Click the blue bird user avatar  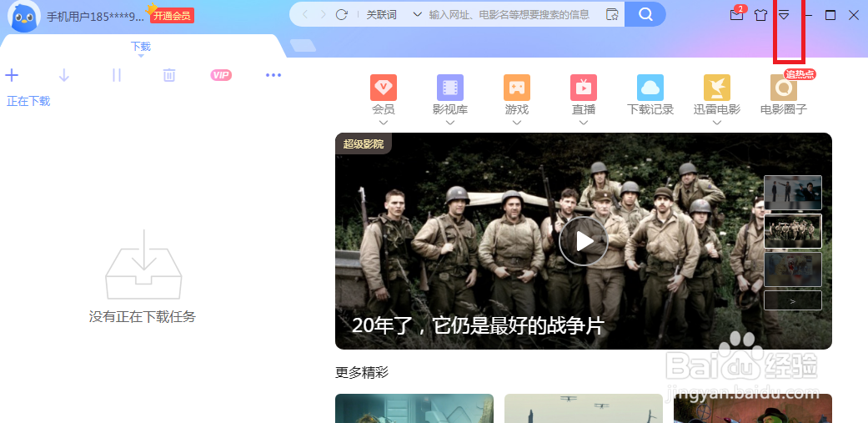pos(24,16)
